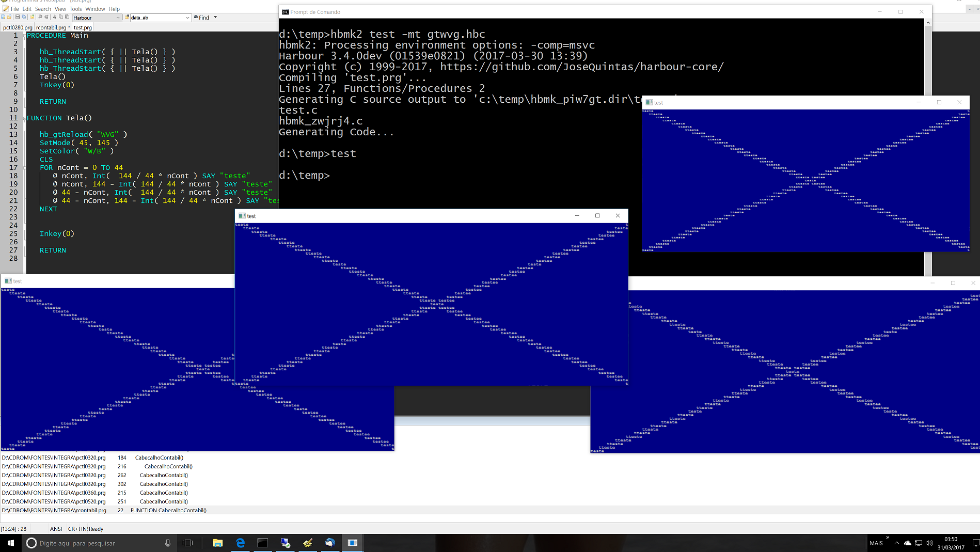Click the Command Prompt scrollbar up arrow

pos(928,23)
